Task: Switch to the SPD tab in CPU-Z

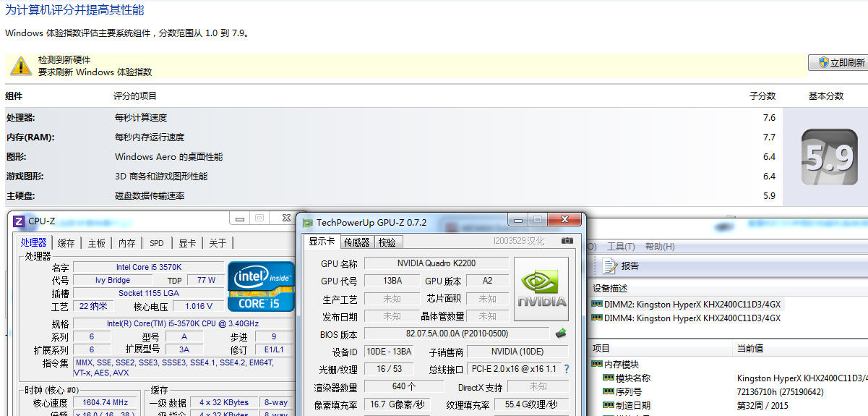Action: coord(157,243)
